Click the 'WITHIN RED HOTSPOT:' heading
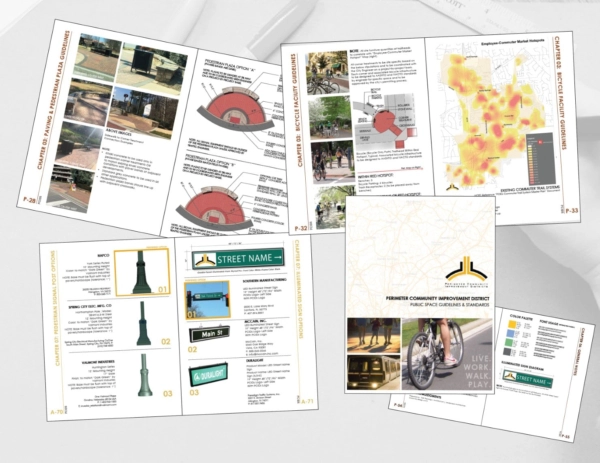Image resolution: width=600 pixels, height=463 pixels. pyautogui.click(x=375, y=177)
